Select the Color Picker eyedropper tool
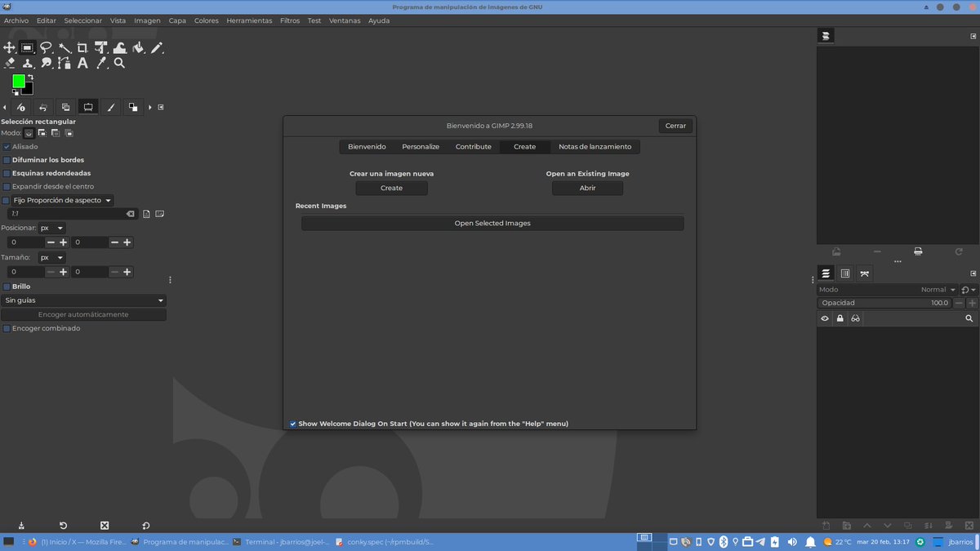 point(101,63)
